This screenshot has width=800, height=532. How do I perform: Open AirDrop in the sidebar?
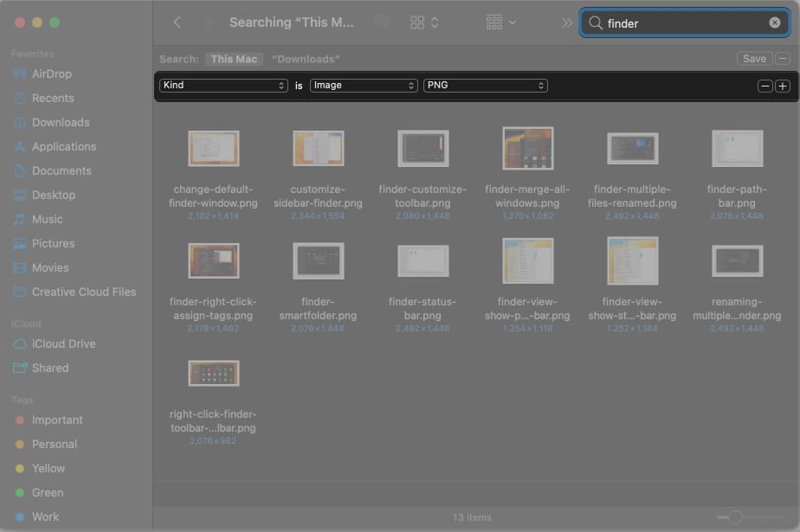point(51,74)
